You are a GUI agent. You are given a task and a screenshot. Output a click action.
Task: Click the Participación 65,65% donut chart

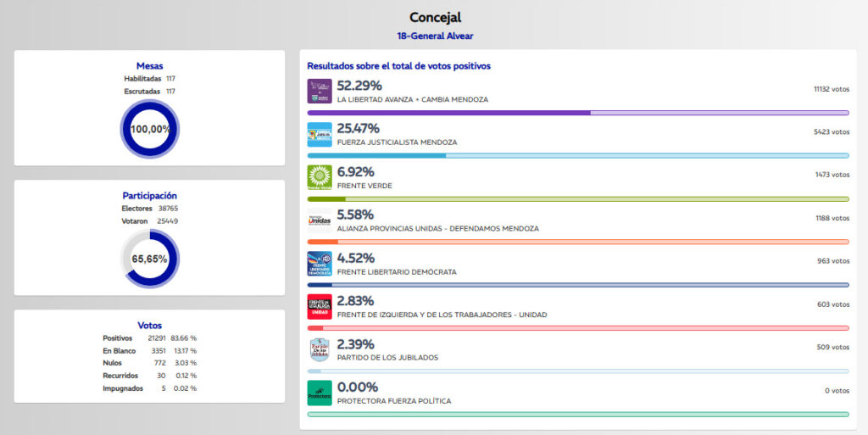150,259
